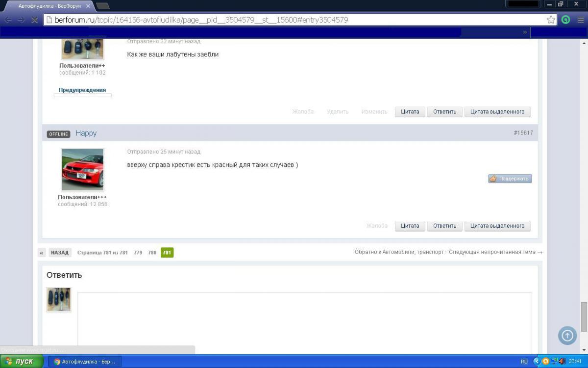Go to page 780 of the topic
This screenshot has height=368, width=588.
pyautogui.click(x=152, y=253)
